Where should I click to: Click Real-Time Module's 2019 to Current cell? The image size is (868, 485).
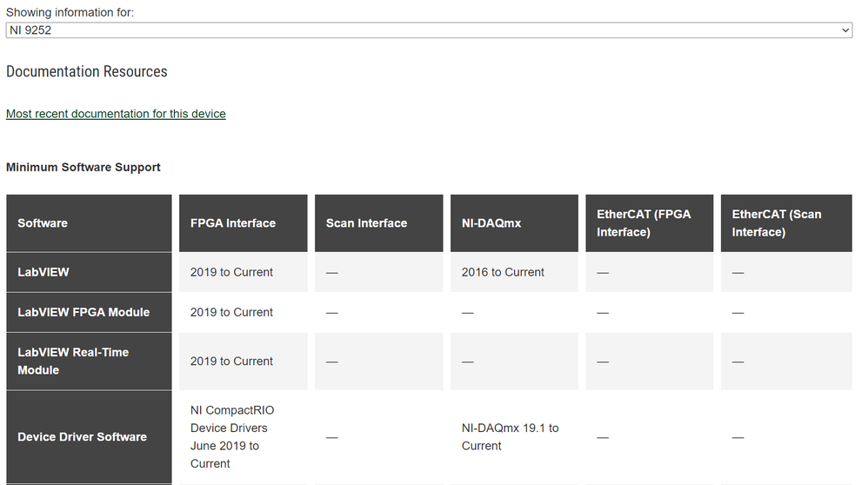tap(243, 361)
